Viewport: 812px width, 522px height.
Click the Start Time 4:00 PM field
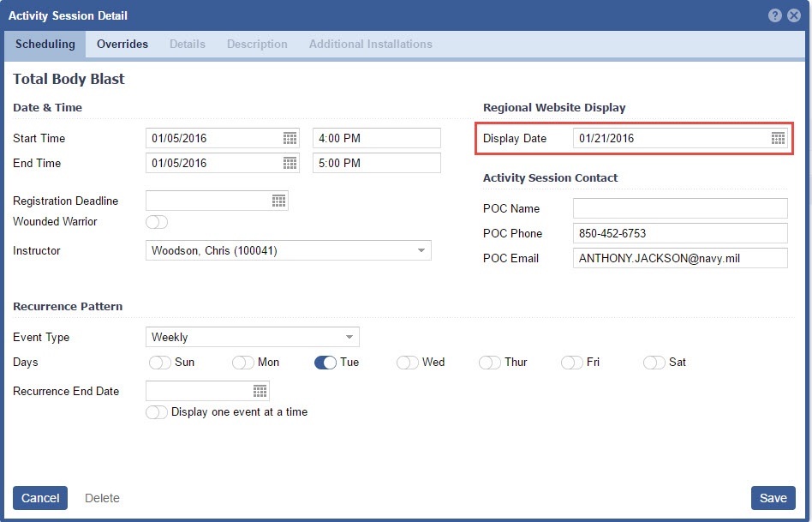coord(376,138)
